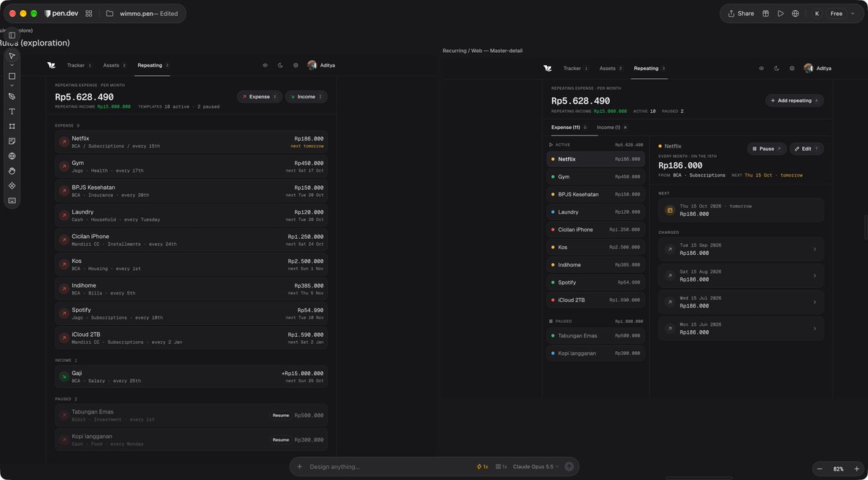This screenshot has height=480, width=868.
Task: Click the globe publish icon in top bar
Action: click(x=796, y=14)
